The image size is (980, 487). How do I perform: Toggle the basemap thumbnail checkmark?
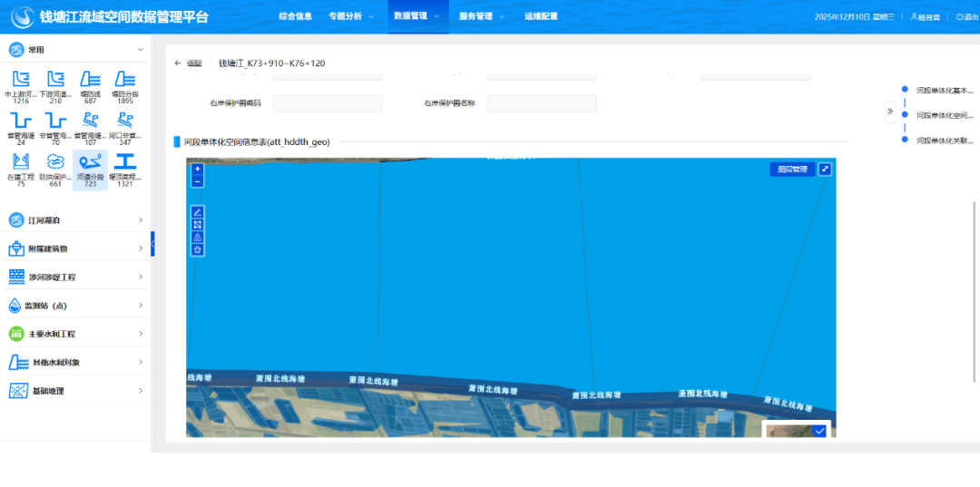819,431
